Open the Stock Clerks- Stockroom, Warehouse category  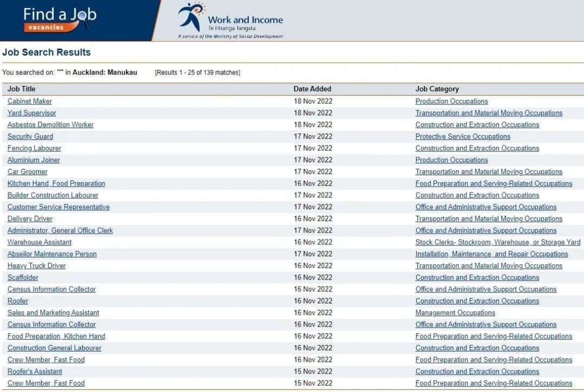click(498, 242)
